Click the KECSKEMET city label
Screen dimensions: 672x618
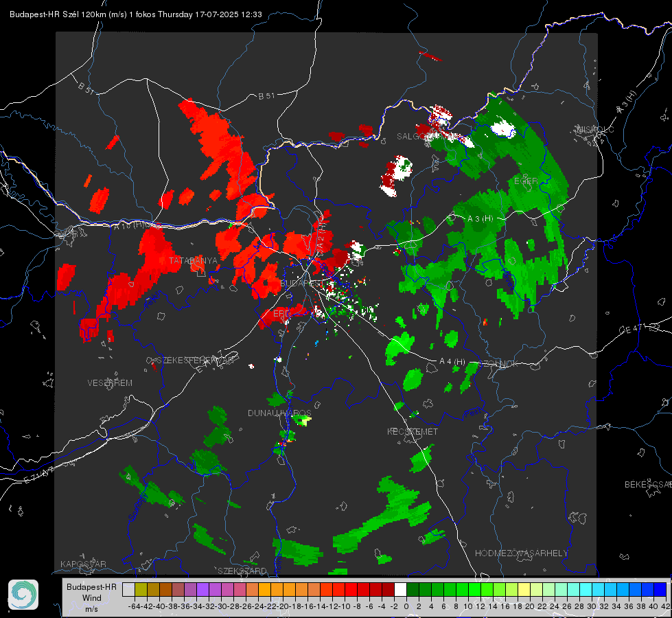click(413, 431)
